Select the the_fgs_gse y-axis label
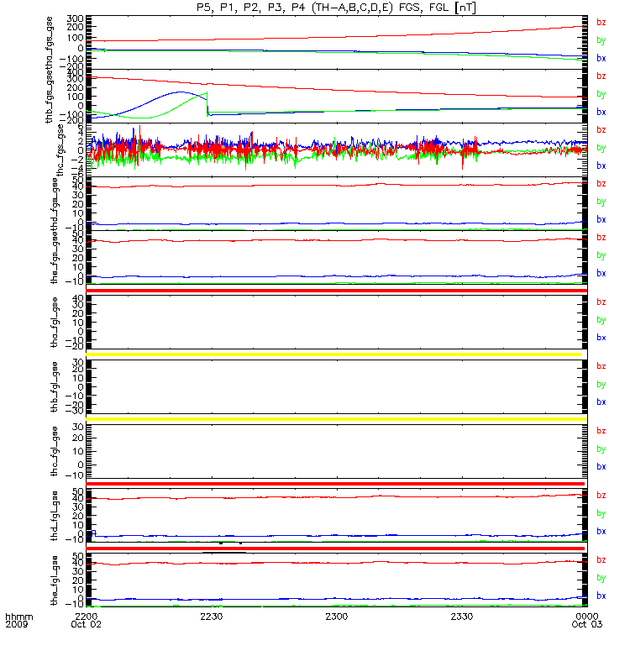 click(55, 258)
